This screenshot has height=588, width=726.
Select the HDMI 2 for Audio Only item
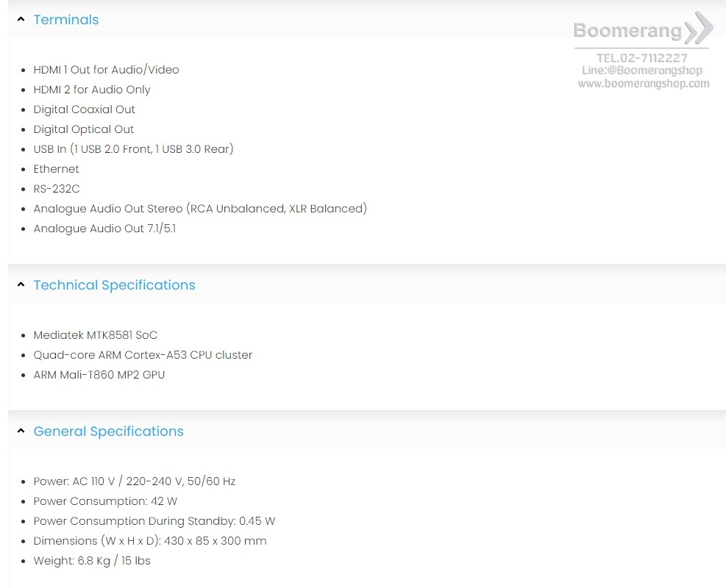tap(92, 90)
